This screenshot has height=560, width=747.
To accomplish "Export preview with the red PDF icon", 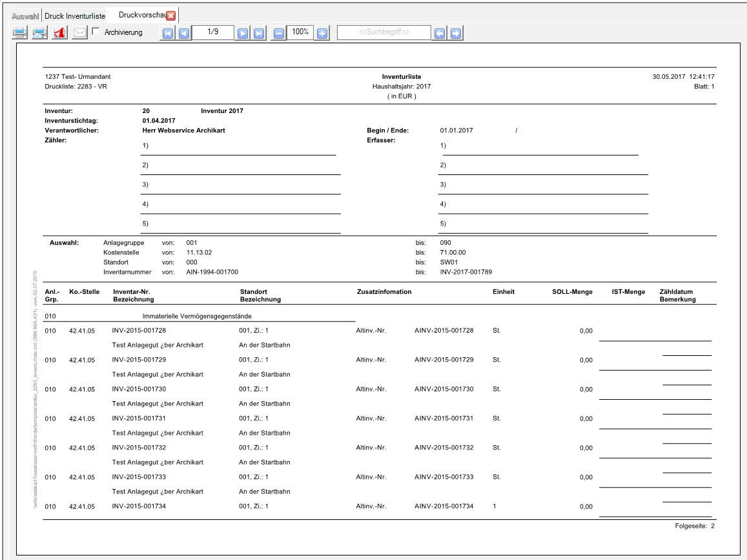I will click(59, 33).
